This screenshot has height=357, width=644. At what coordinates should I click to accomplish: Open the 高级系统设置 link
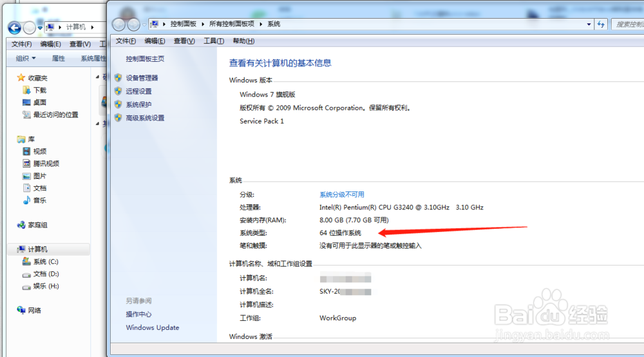coord(145,118)
